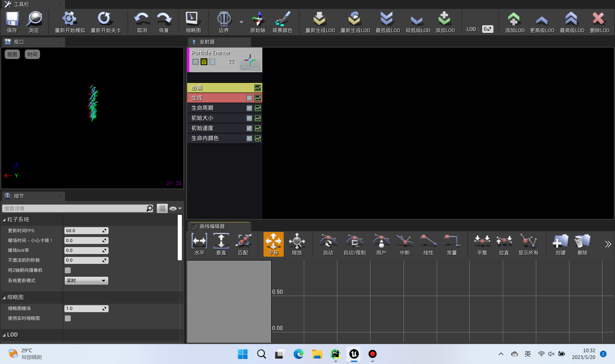Image resolution: width=615 pixels, height=364 pixels.
Task: Set curve tangent to 线性
Action: 428,244
